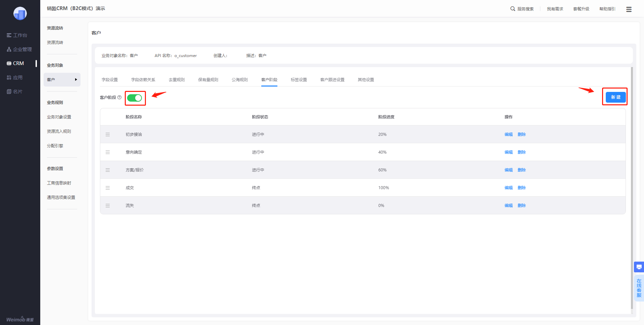The height and width of the screenshot is (325, 644).
Task: Delete the 成交 stage
Action: point(522,188)
